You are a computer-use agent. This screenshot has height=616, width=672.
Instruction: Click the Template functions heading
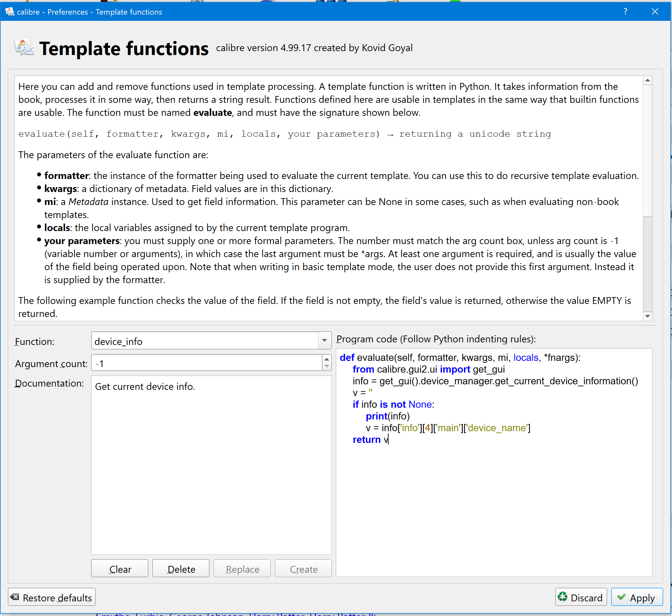pos(124,48)
